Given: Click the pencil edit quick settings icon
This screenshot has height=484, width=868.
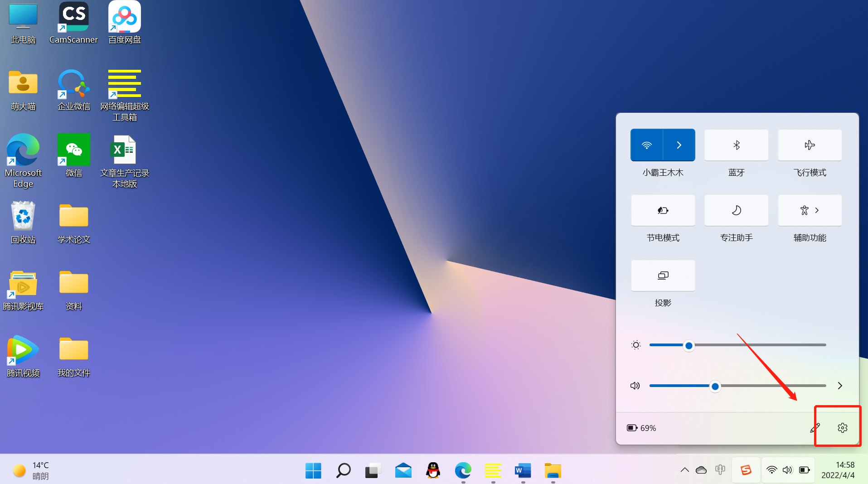Looking at the screenshot, I should tap(815, 428).
